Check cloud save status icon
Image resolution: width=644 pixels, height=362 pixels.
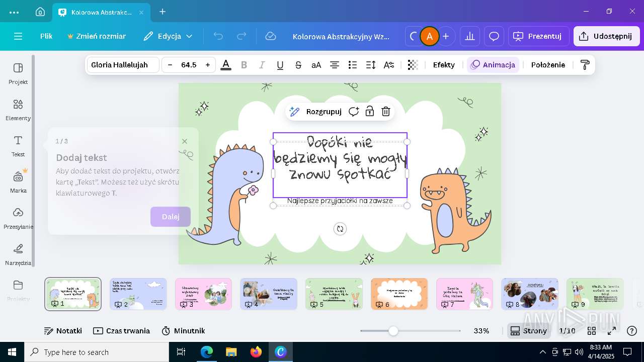click(x=271, y=36)
